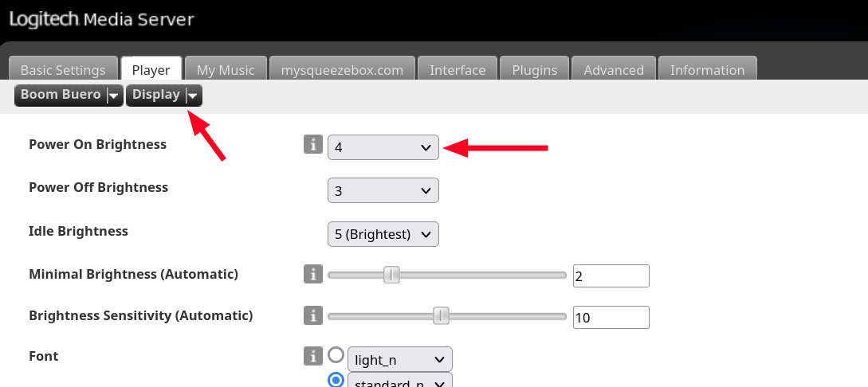This screenshot has width=868, height=387.
Task: Open the Boom Buero player selector arrow
Action: (x=114, y=96)
